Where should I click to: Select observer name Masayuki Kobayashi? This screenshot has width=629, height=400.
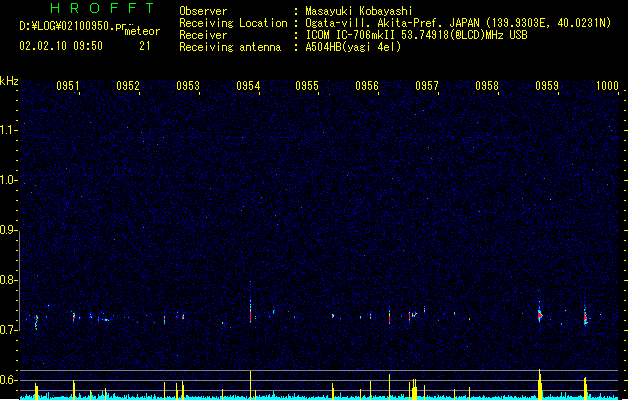tap(359, 11)
